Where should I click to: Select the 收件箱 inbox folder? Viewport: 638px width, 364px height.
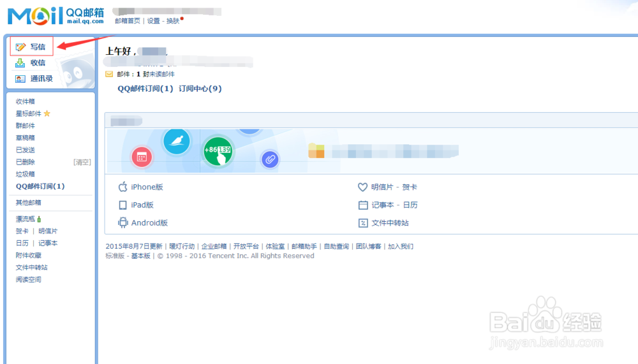pyautogui.click(x=26, y=101)
